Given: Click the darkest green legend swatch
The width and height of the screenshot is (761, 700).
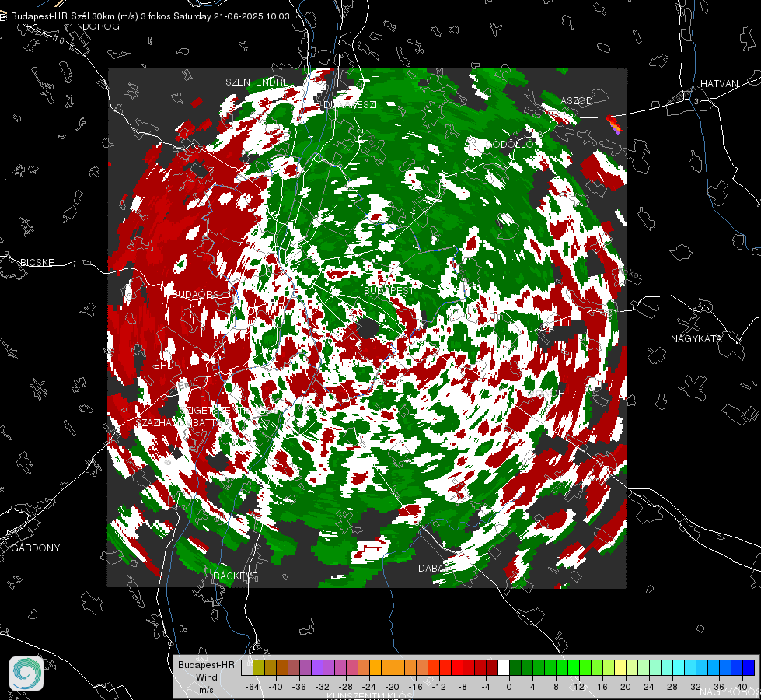Looking at the screenshot, I should (x=515, y=668).
